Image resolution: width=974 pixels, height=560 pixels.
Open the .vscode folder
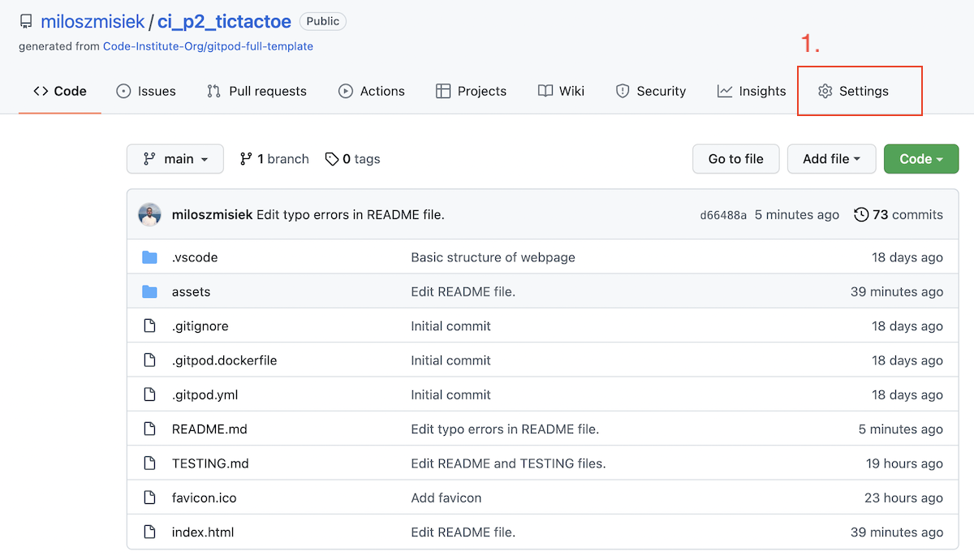(x=195, y=257)
